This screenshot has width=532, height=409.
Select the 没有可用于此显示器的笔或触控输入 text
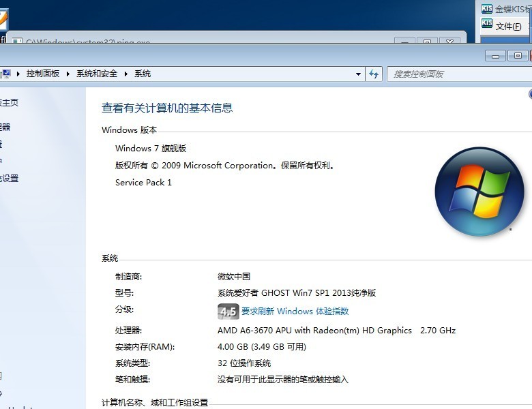pos(283,380)
